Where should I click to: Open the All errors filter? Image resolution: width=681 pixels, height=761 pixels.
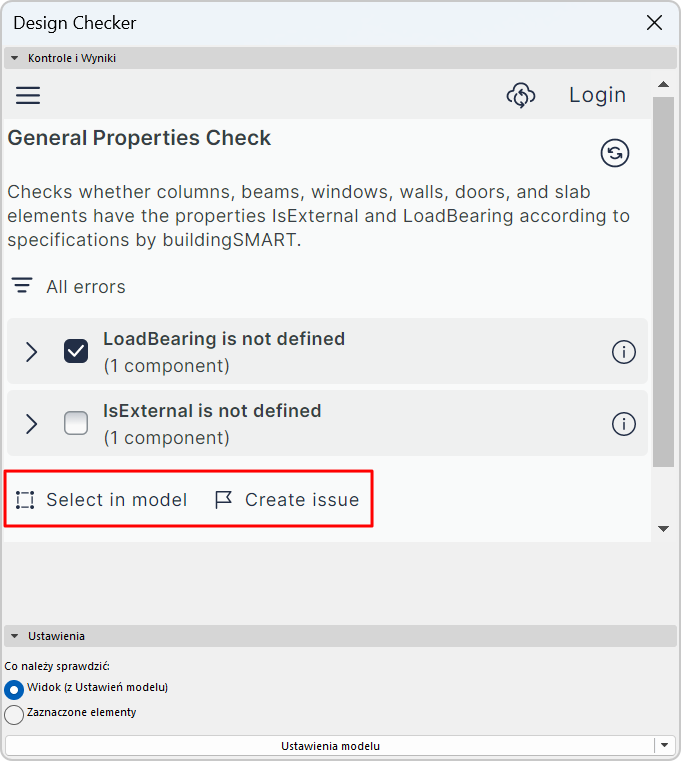click(68, 287)
